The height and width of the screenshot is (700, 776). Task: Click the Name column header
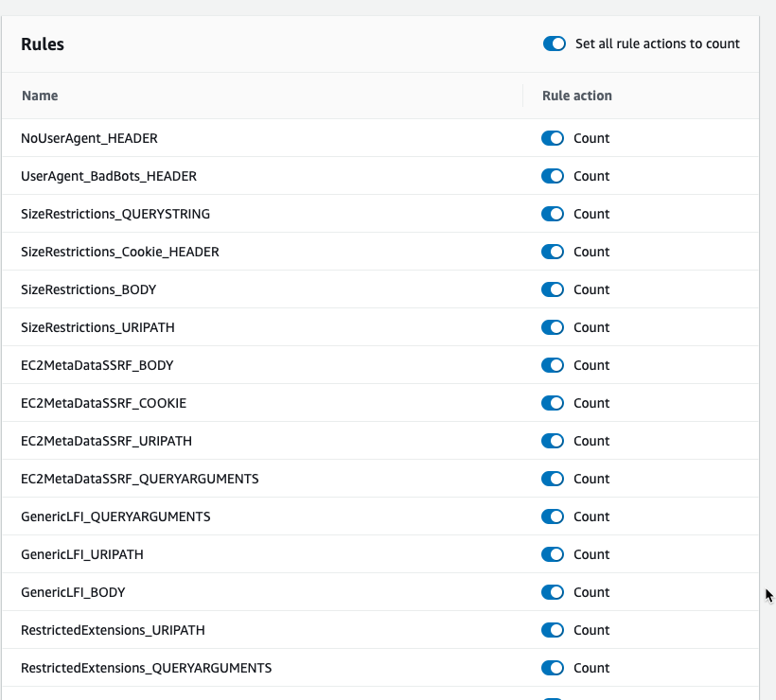(40, 96)
